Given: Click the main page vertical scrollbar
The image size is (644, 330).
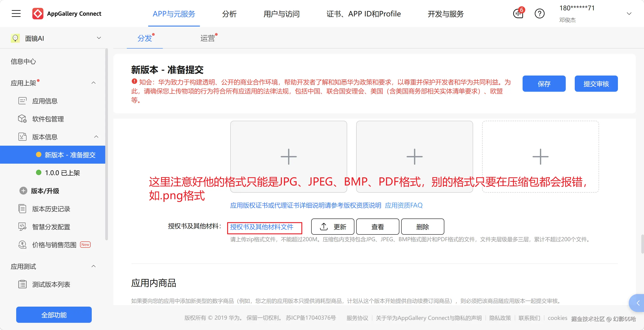Looking at the screenshot, I should 642,244.
